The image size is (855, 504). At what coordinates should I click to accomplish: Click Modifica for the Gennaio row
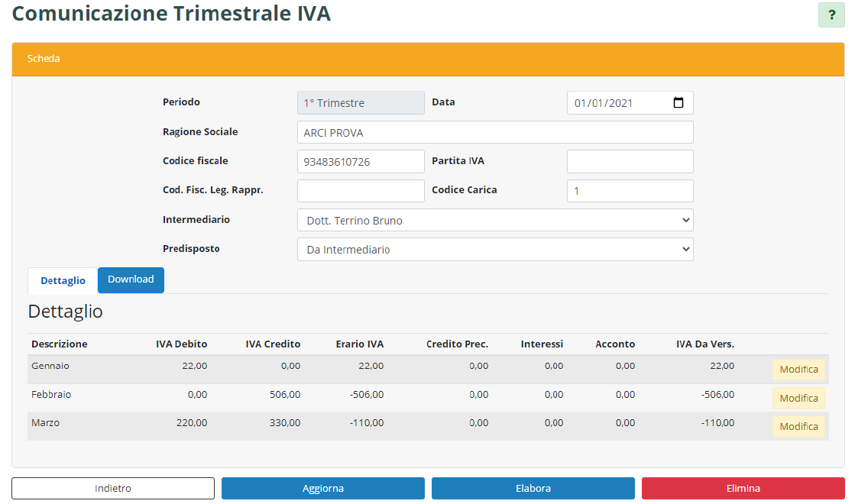(x=798, y=370)
